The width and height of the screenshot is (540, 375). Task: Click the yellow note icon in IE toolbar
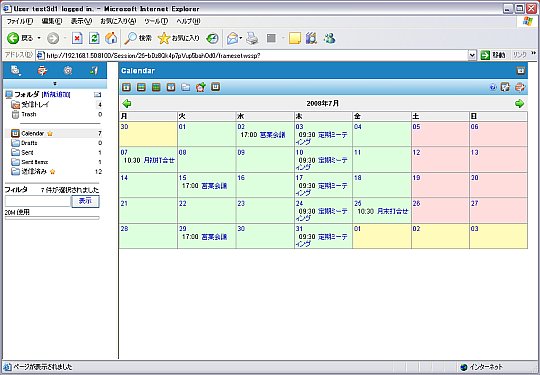coord(295,38)
